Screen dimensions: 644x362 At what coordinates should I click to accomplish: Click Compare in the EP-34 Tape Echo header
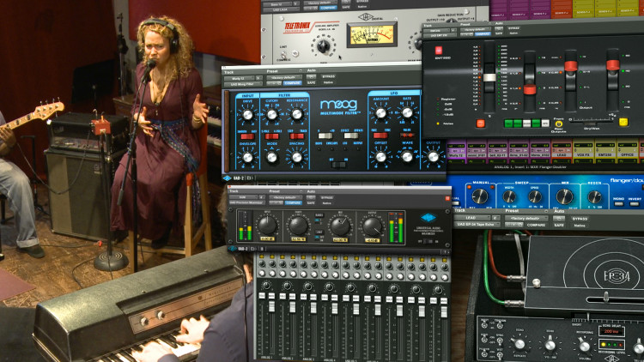coord(536,225)
